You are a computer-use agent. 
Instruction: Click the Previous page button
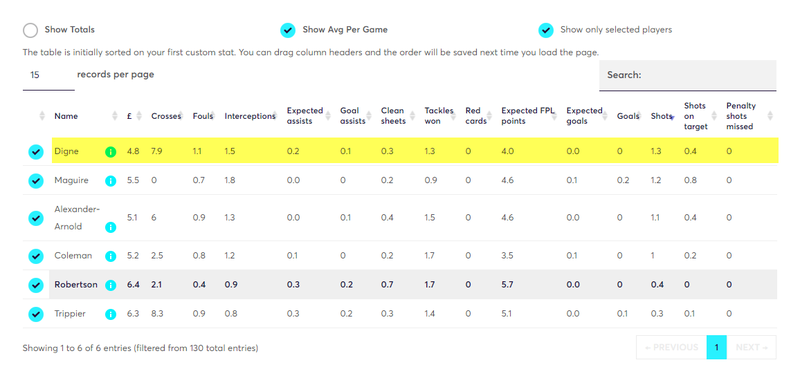tap(671, 347)
